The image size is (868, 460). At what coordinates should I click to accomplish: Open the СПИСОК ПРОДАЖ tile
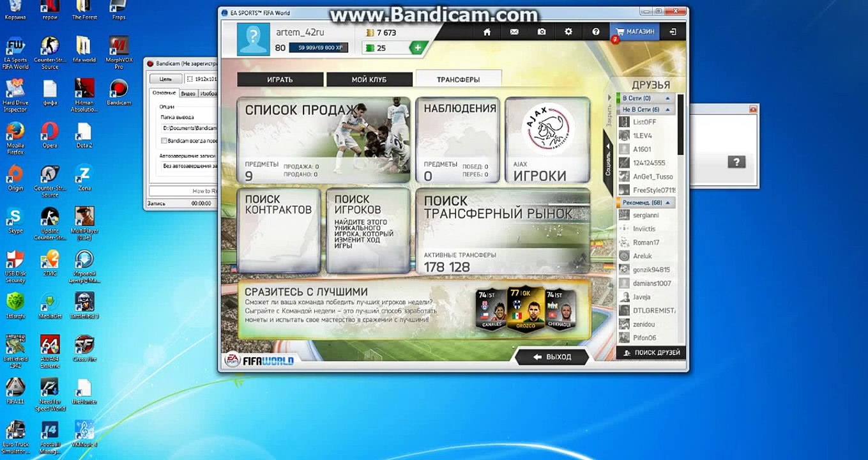pos(323,141)
